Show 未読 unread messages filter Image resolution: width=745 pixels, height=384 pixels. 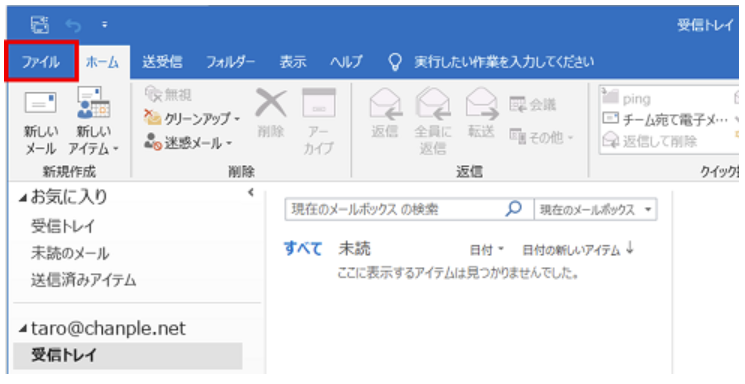pyautogui.click(x=354, y=249)
